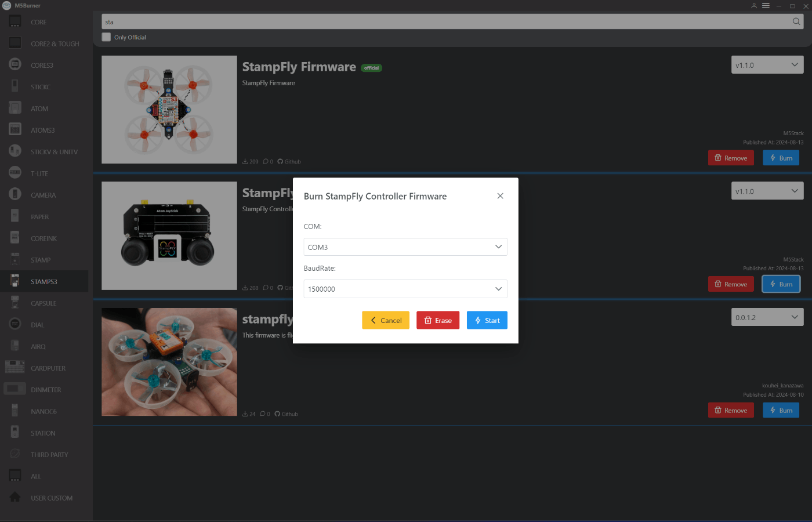The width and height of the screenshot is (812, 522).
Task: Go to CARDPUTER firmware list
Action: click(x=48, y=368)
